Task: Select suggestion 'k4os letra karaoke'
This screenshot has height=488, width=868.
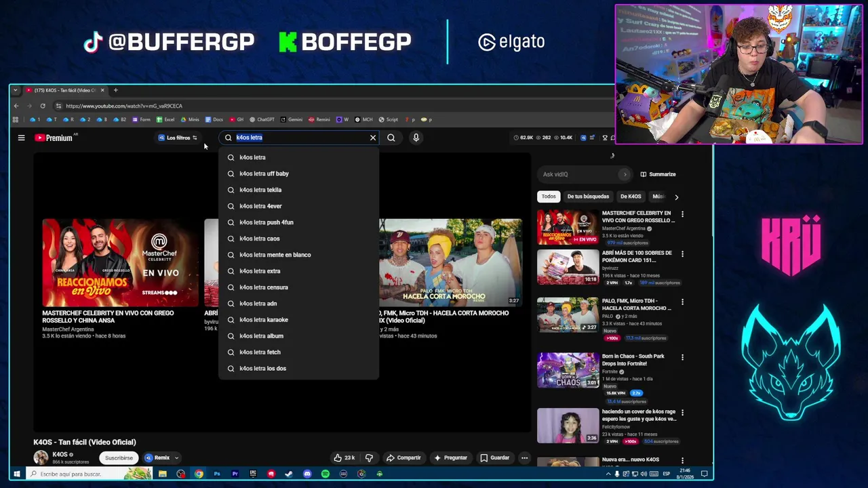Action: [298, 320]
